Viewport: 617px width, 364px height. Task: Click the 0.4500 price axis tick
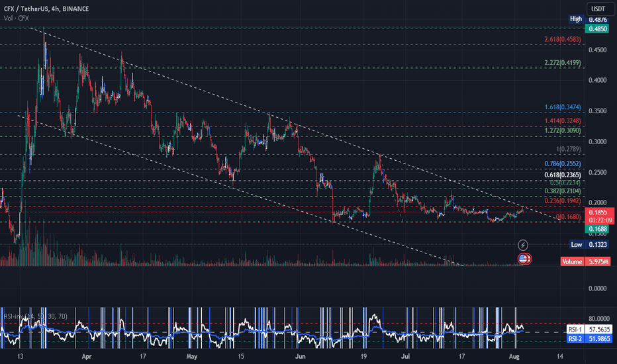[x=597, y=50]
